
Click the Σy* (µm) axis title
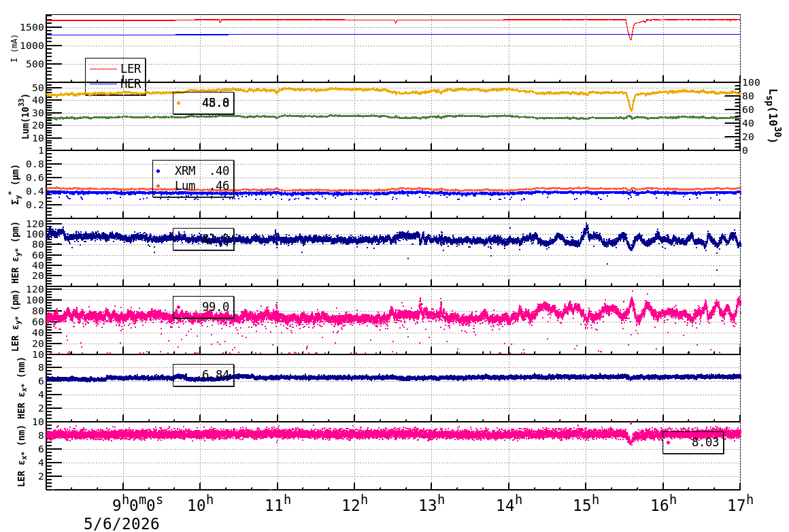click(x=16, y=184)
